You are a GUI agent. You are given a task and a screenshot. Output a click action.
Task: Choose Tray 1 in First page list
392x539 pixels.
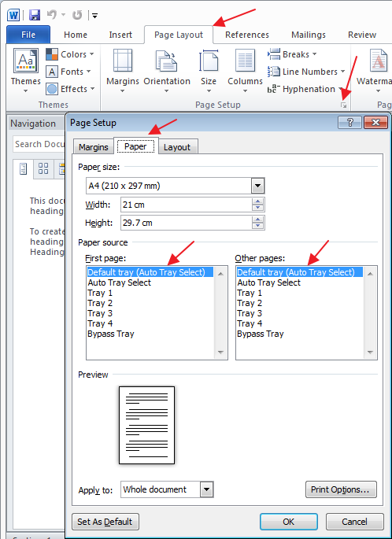pos(150,293)
